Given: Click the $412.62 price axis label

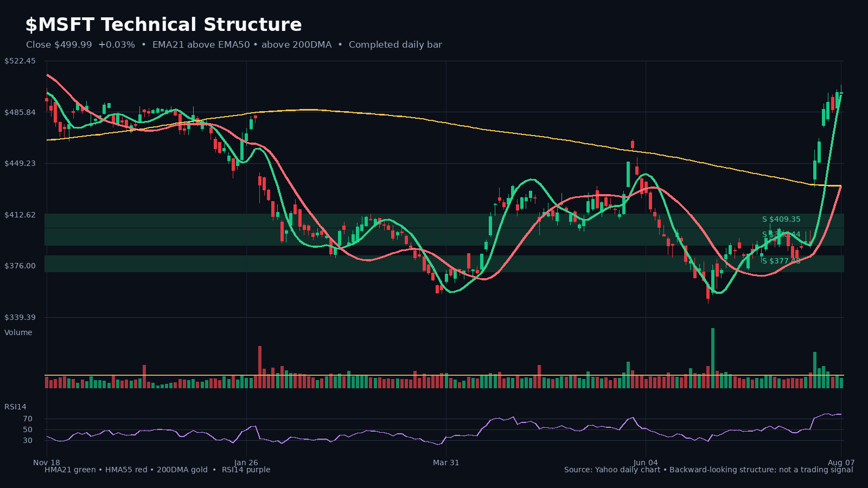Looking at the screenshot, I should (x=20, y=215).
